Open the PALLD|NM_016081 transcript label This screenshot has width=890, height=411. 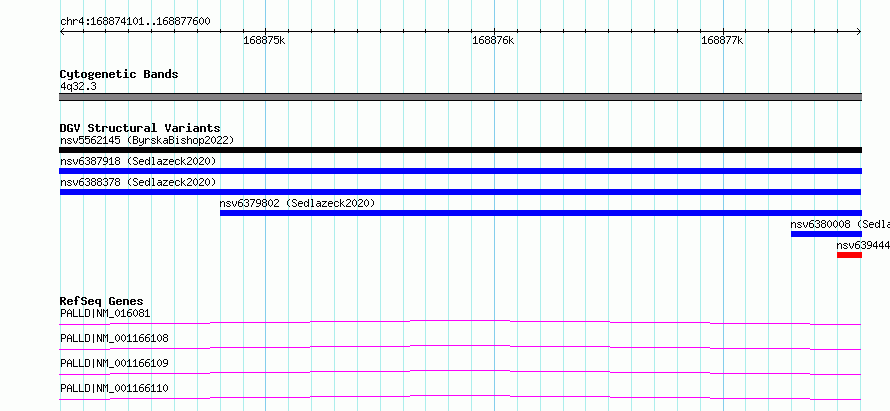(x=105, y=313)
